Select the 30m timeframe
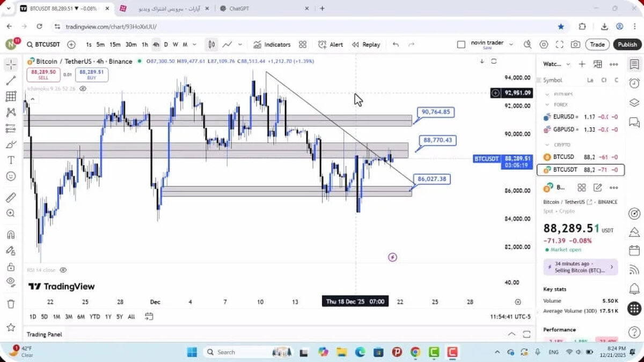644x362 pixels. click(x=131, y=45)
